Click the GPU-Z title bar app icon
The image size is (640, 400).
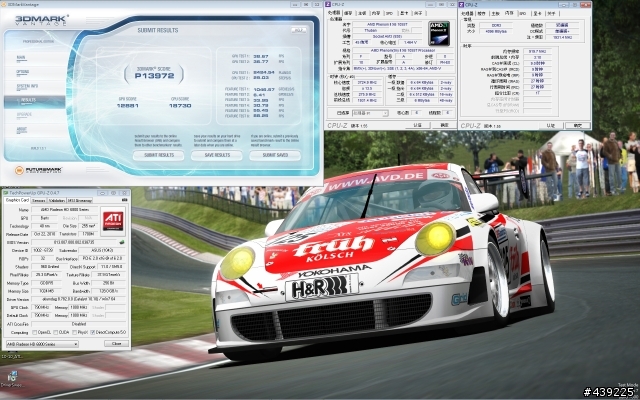(x=5, y=192)
